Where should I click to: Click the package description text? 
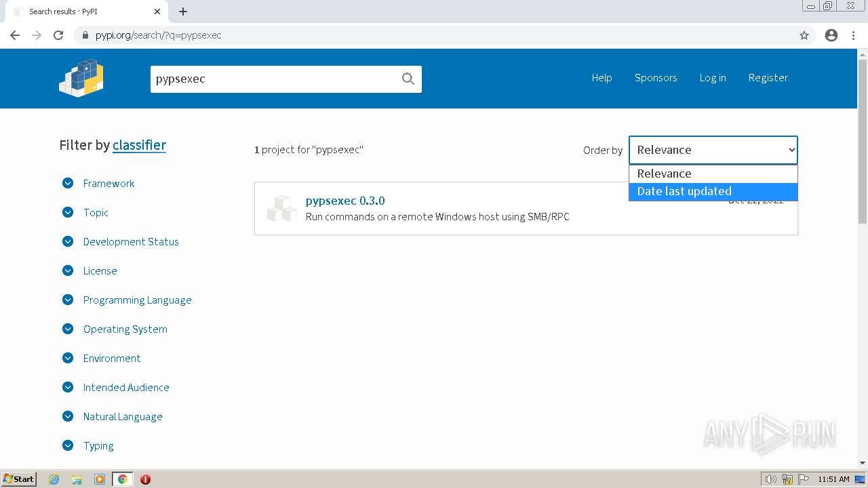437,217
